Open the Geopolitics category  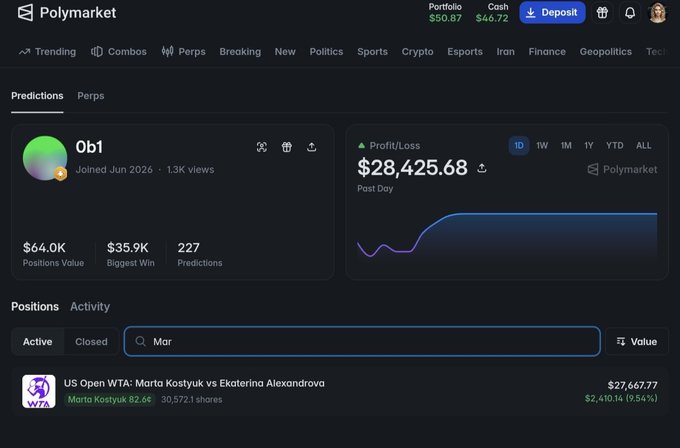pos(605,52)
